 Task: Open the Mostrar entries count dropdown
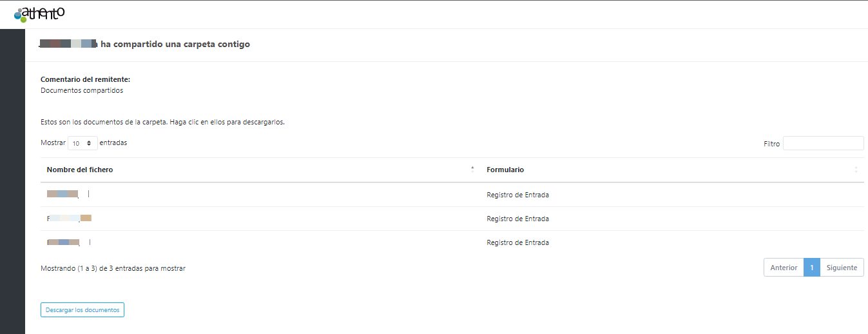pos(82,143)
